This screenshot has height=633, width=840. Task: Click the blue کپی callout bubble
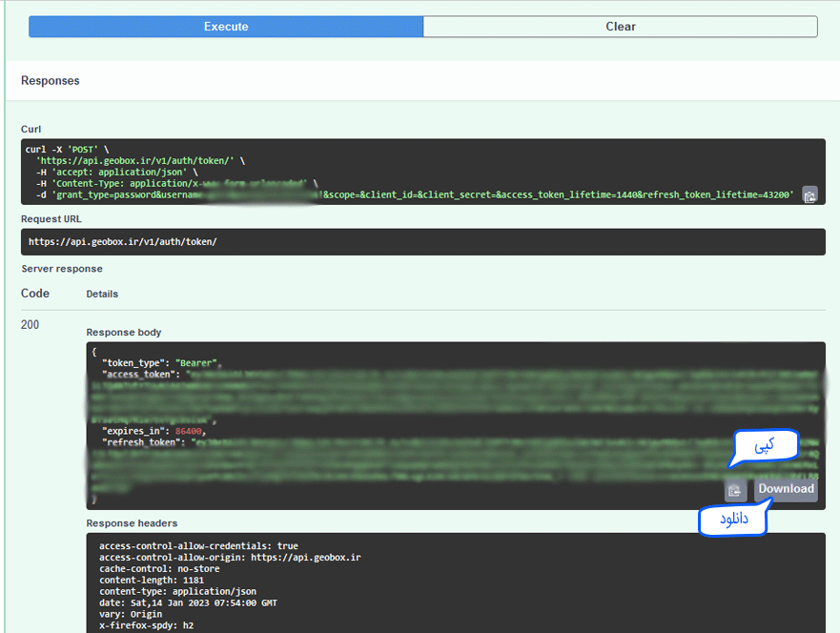pos(764,446)
